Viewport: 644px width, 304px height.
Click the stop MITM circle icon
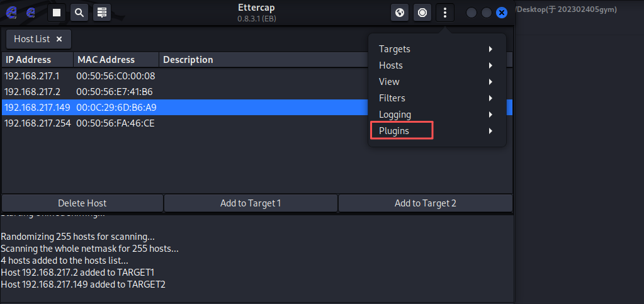click(422, 12)
